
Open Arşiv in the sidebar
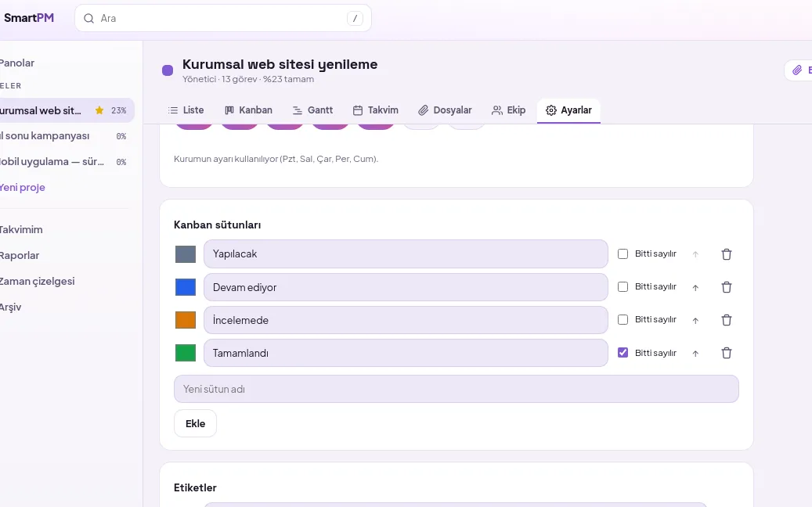click(x=11, y=307)
